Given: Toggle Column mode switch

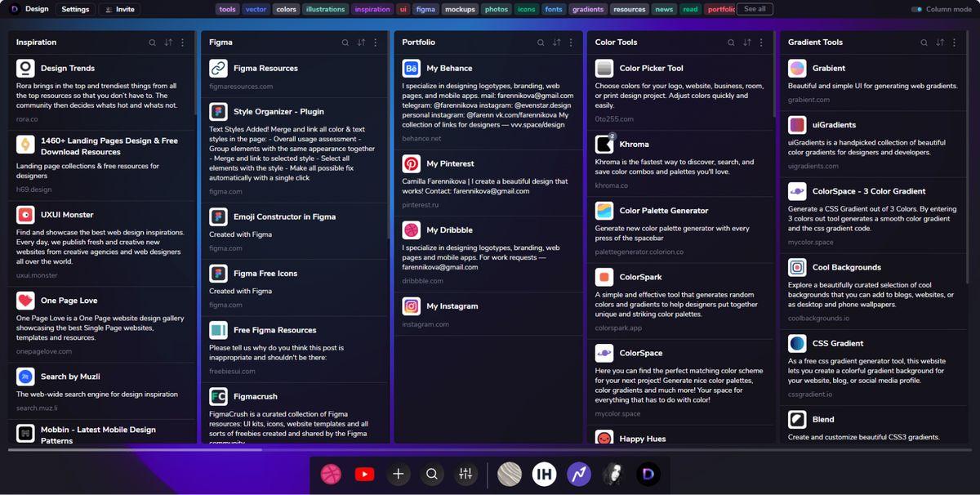Looking at the screenshot, I should click(x=916, y=10).
